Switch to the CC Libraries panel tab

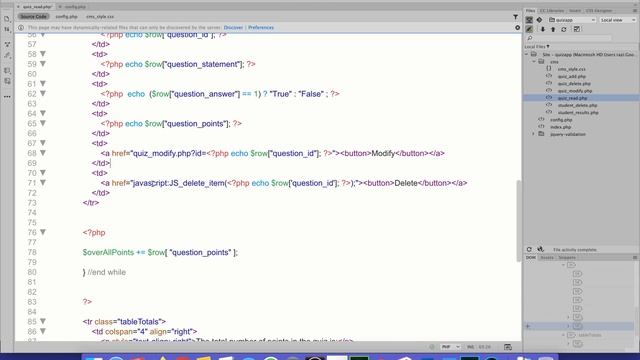click(x=551, y=11)
